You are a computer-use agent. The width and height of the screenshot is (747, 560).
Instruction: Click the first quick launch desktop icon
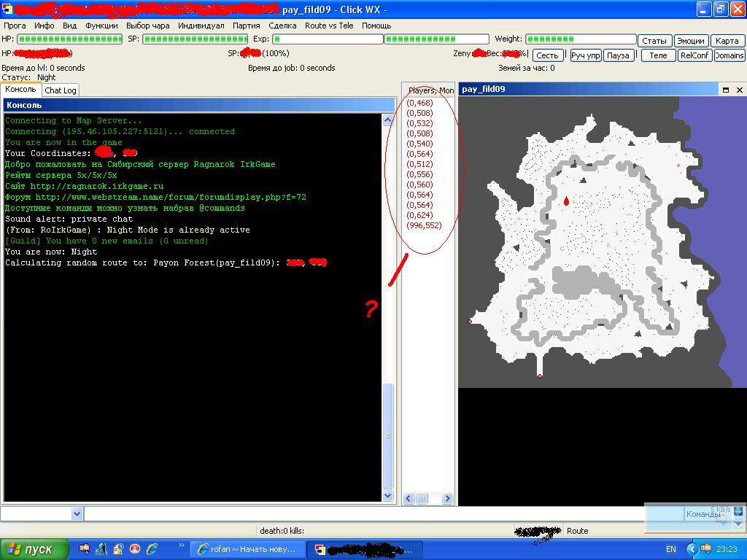point(85,549)
